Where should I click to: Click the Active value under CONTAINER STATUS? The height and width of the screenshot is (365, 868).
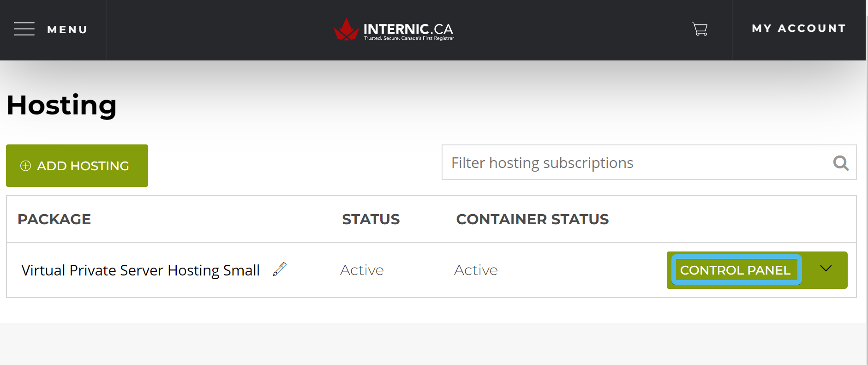[476, 270]
